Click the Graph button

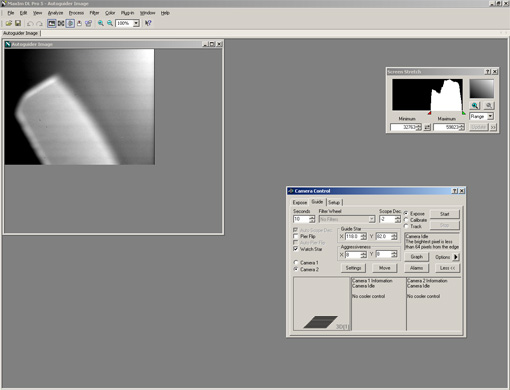point(416,257)
